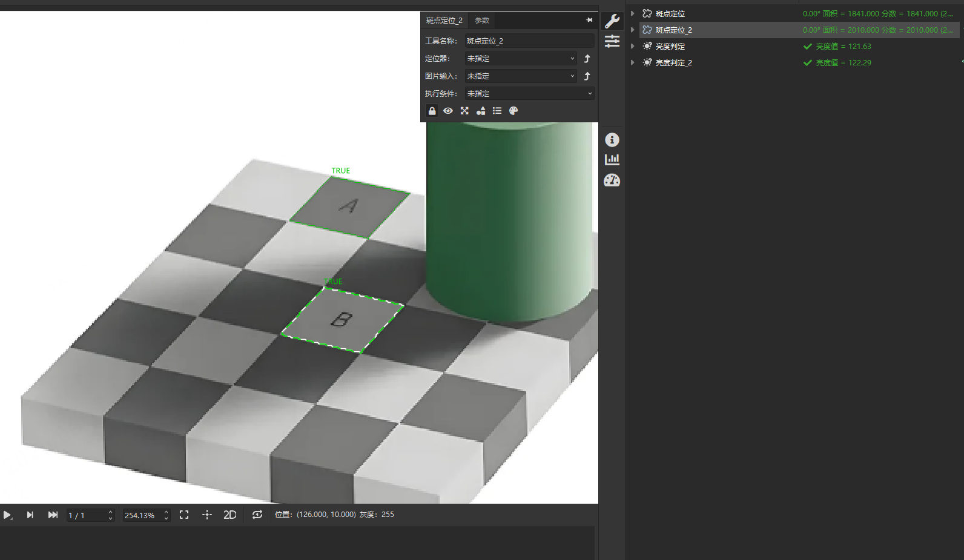Open the sliders parameter adjustment panel

point(612,41)
